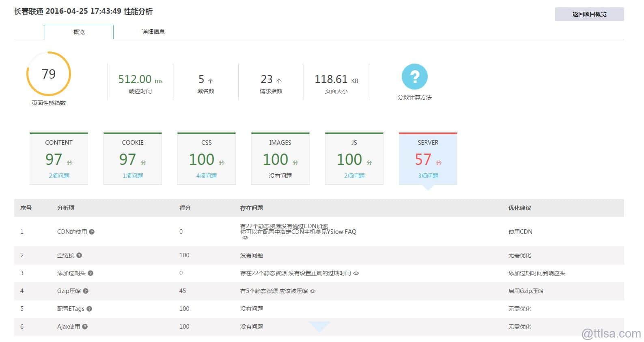The width and height of the screenshot is (644, 342).
Task: Click the blue question mark score calculation icon
Action: click(x=414, y=77)
